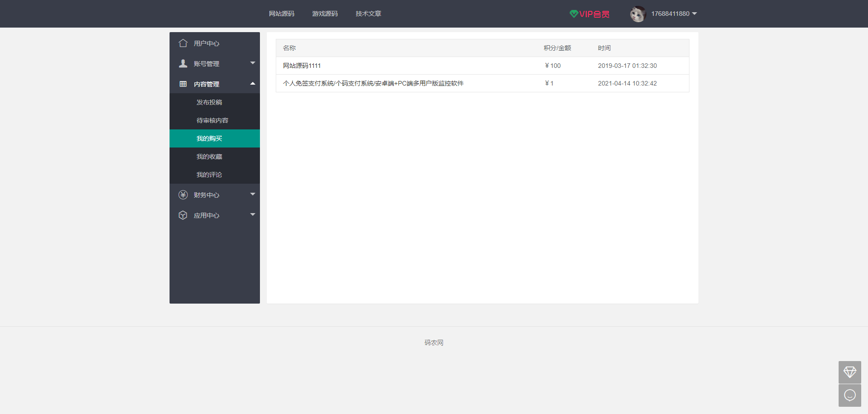This screenshot has height=414, width=868.
Task: Select 发布投稿 in the sidebar
Action: 209,102
